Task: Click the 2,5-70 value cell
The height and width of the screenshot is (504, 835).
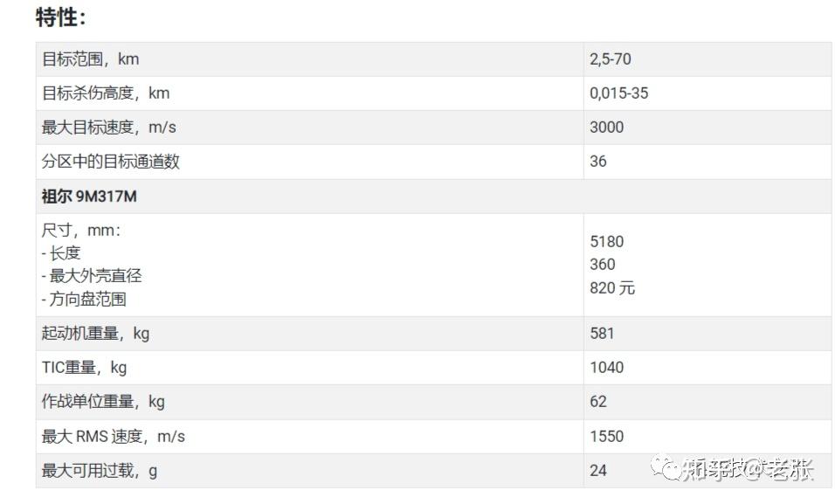Action: 610,59
